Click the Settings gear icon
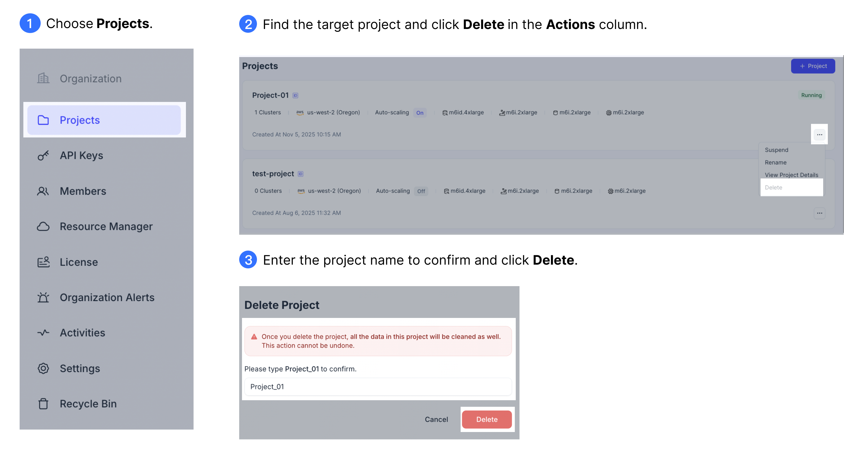Image resolution: width=868 pixels, height=461 pixels. point(43,368)
